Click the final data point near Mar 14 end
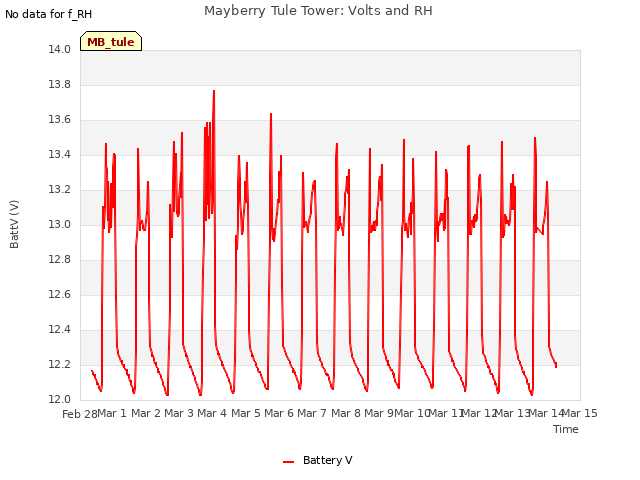640x480 pixels. point(556,366)
